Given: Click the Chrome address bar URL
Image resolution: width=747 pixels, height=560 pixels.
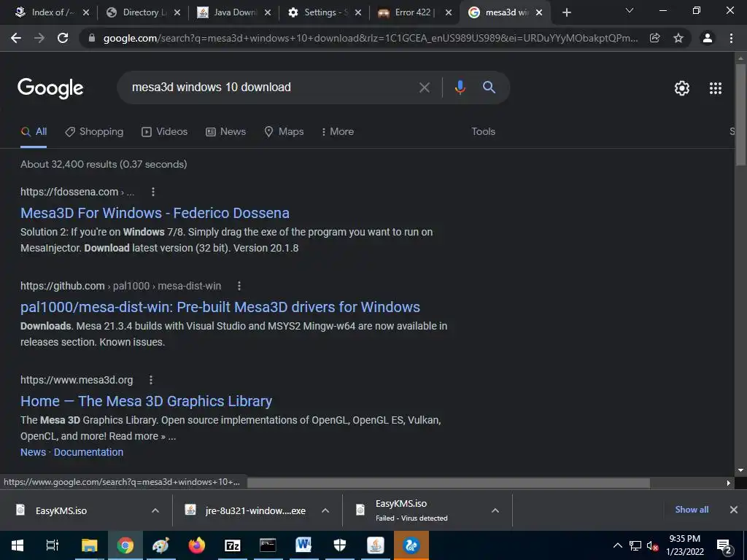Looking at the screenshot, I should [371, 39].
